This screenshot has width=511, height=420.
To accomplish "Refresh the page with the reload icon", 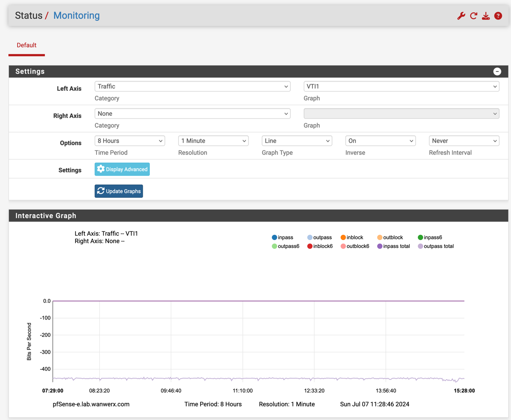I will point(473,15).
